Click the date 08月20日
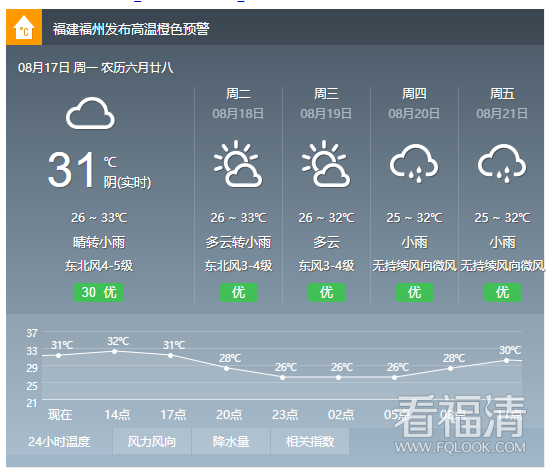This screenshot has height=474, width=553. [x=414, y=114]
